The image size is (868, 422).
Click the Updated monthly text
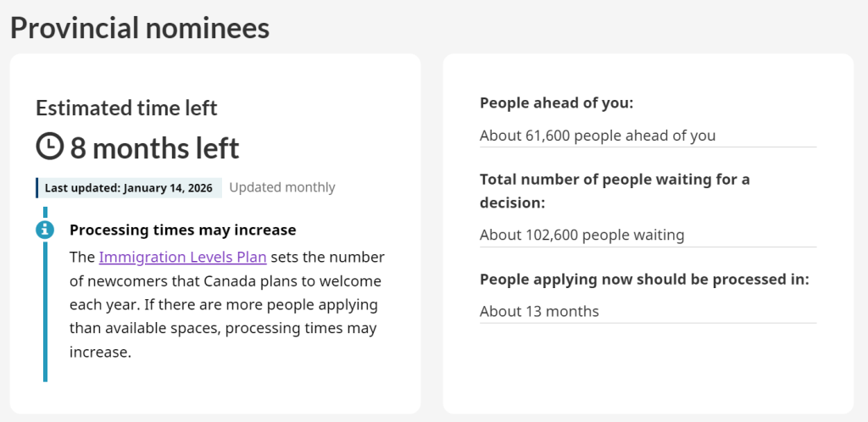point(282,187)
